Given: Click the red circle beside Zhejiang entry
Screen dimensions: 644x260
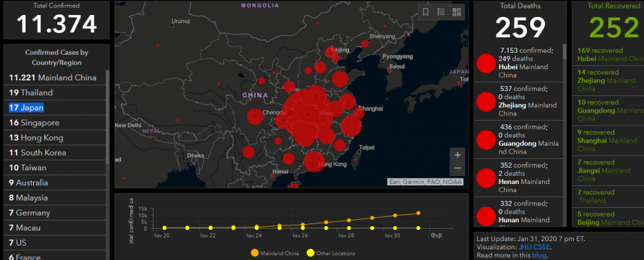Looking at the screenshot, I should (485, 101).
